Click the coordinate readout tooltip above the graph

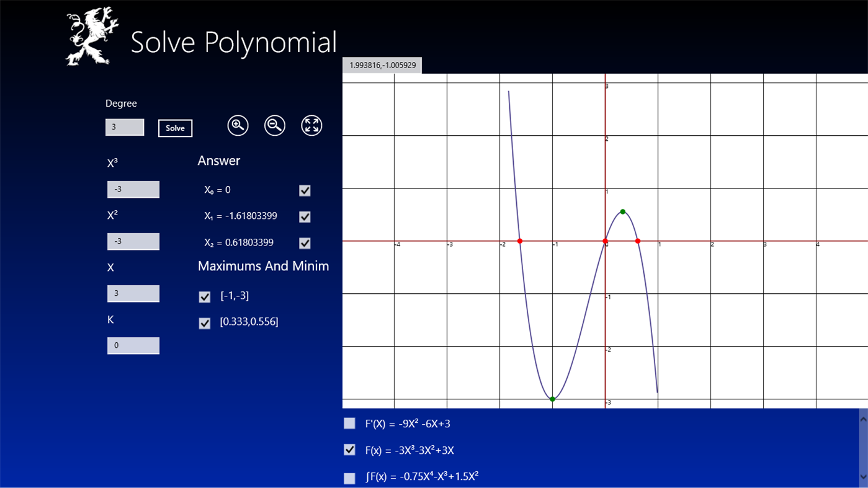coord(382,64)
